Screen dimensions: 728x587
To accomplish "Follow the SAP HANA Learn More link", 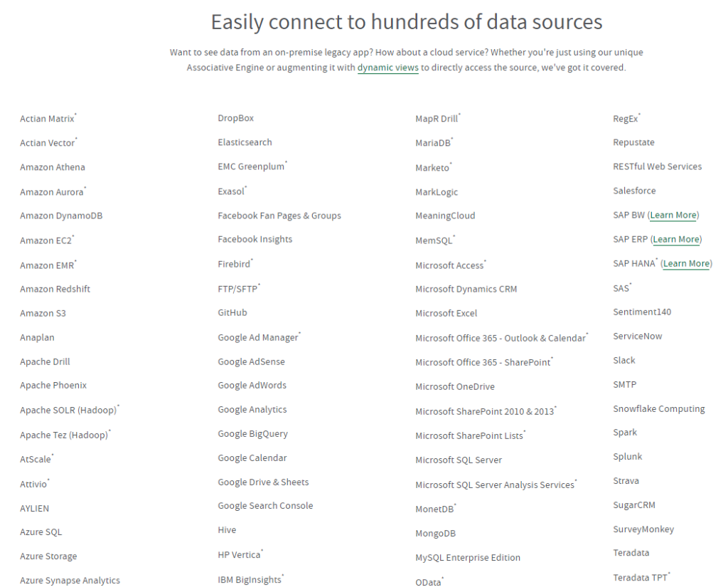I will pyautogui.click(x=686, y=264).
